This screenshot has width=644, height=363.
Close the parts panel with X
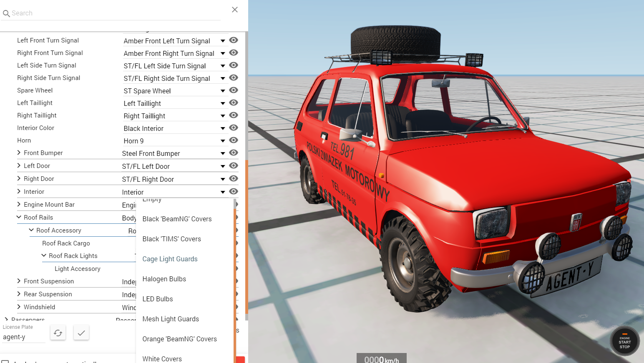pos(235,10)
